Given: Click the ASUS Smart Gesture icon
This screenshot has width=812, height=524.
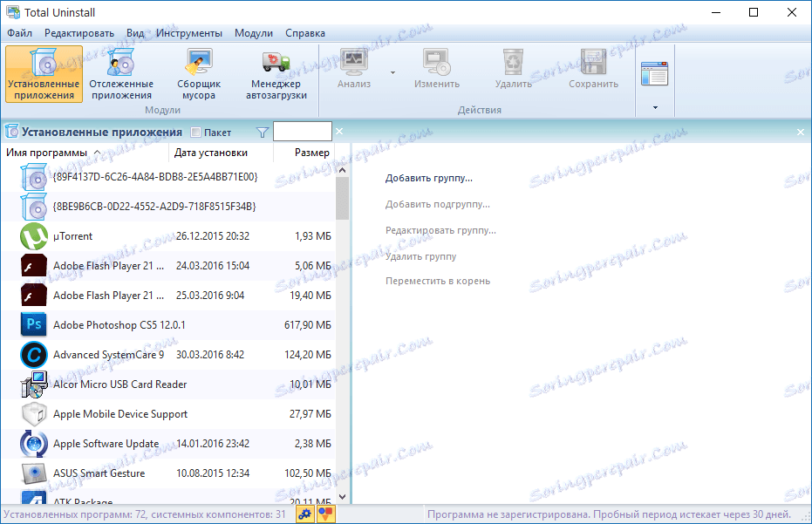Looking at the screenshot, I should tap(34, 473).
